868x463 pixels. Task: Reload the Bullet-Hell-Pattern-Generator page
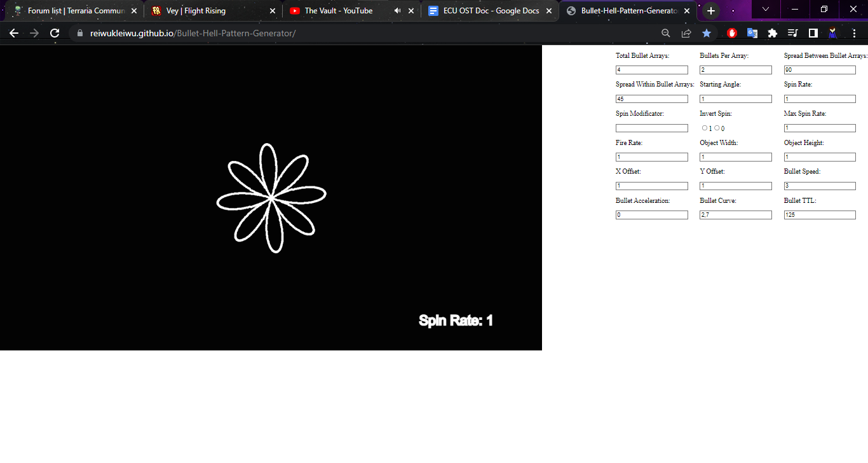point(55,33)
